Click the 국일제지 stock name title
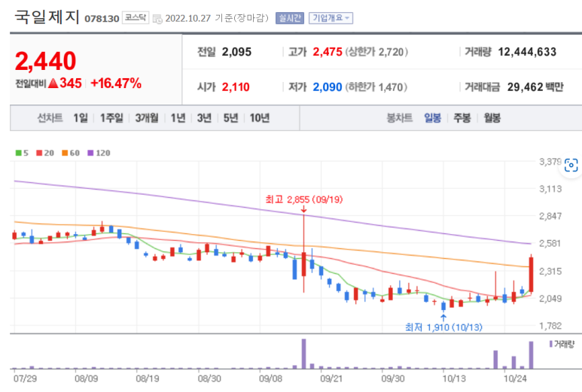The height and width of the screenshot is (392, 582). pyautogui.click(x=47, y=17)
